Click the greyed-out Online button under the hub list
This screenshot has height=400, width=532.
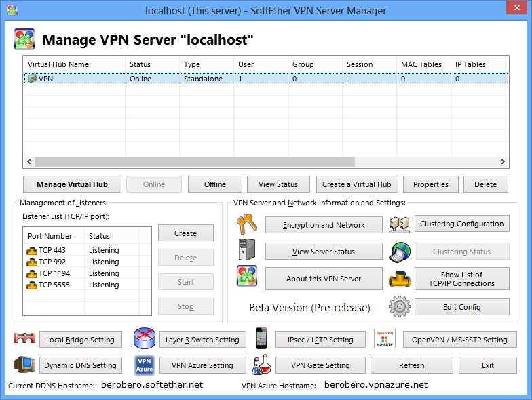[x=154, y=184]
